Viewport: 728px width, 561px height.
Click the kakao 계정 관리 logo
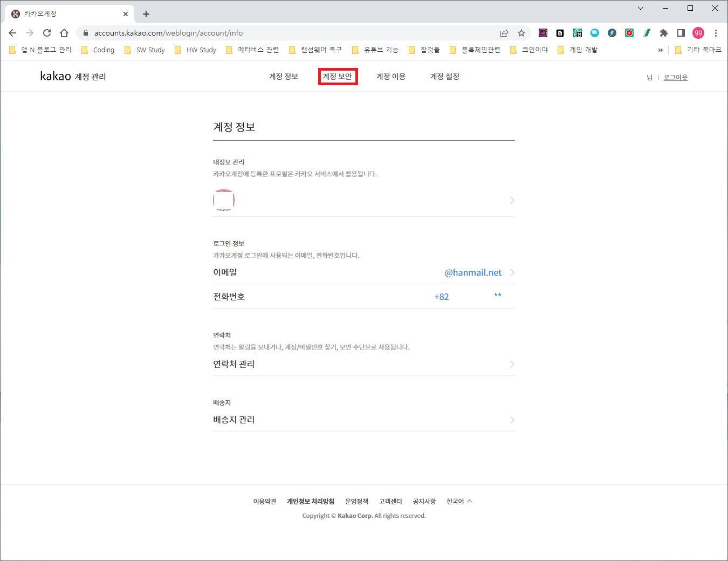point(73,76)
